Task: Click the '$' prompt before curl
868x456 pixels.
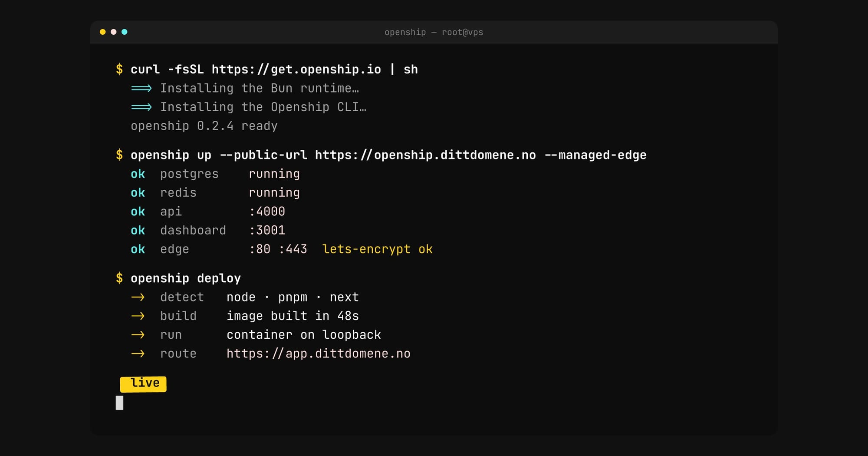Action: pos(119,69)
